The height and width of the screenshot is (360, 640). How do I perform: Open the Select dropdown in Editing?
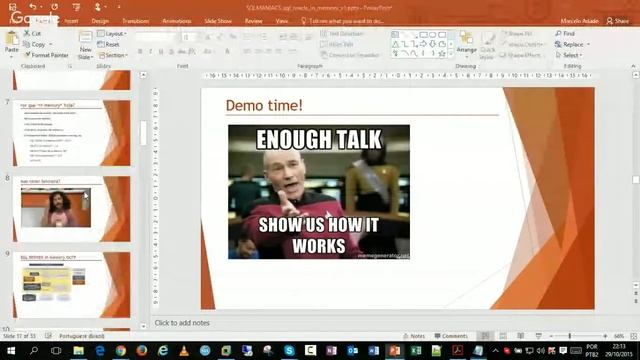[569, 55]
